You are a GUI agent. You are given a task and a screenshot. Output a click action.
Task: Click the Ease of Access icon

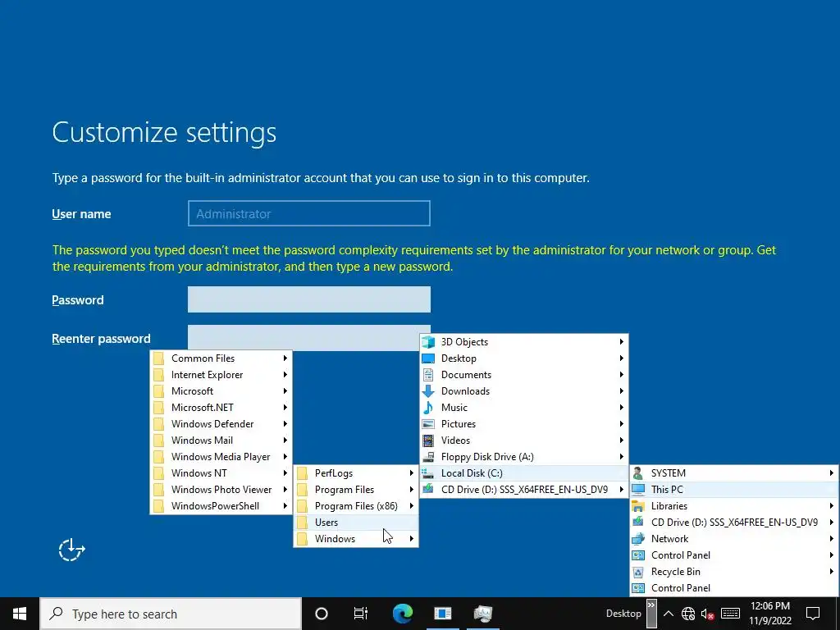click(72, 550)
